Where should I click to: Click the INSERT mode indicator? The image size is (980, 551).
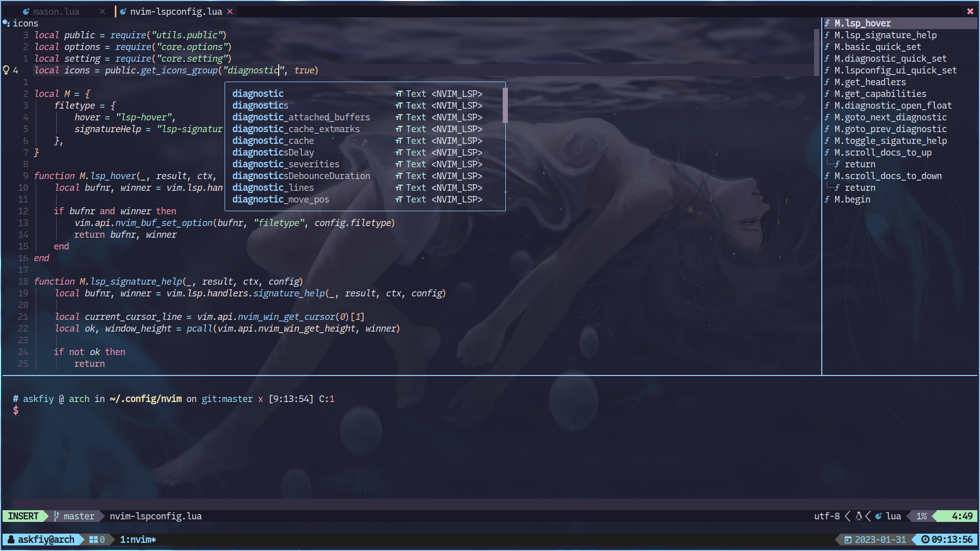23,516
